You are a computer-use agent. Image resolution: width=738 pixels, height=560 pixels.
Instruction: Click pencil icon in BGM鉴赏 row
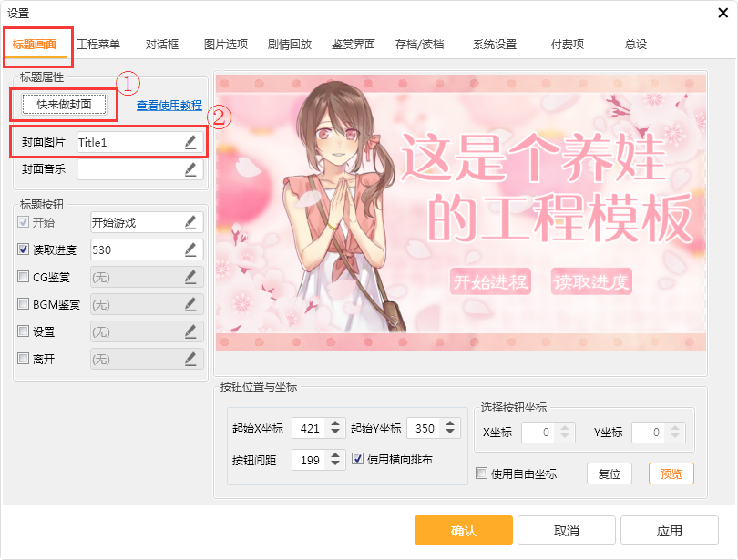pyautogui.click(x=190, y=304)
